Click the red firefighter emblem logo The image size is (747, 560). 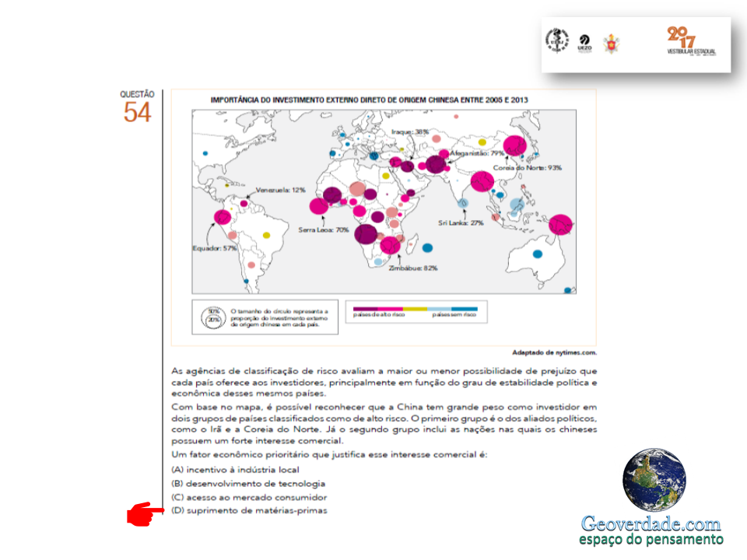pos(612,44)
